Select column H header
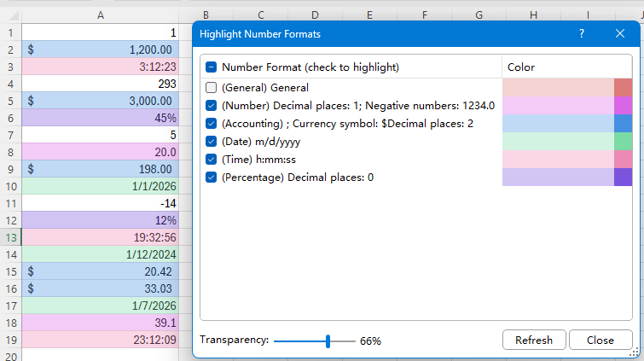Image resolution: width=644 pixels, height=361 pixels. point(533,15)
